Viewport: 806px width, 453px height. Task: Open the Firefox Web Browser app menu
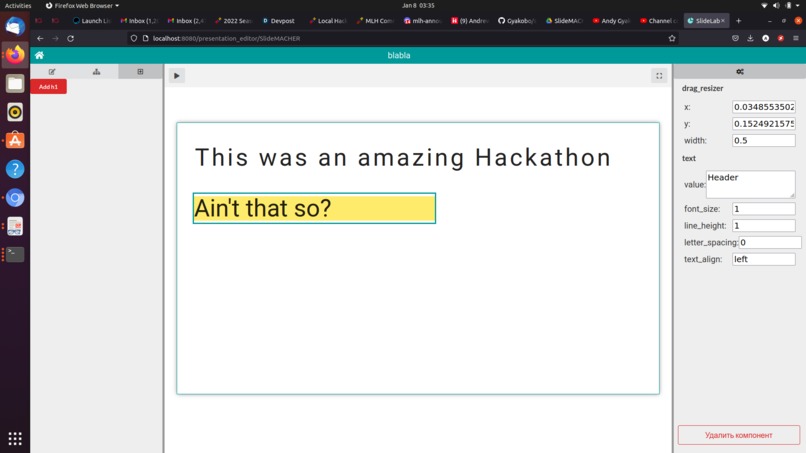[x=82, y=5]
